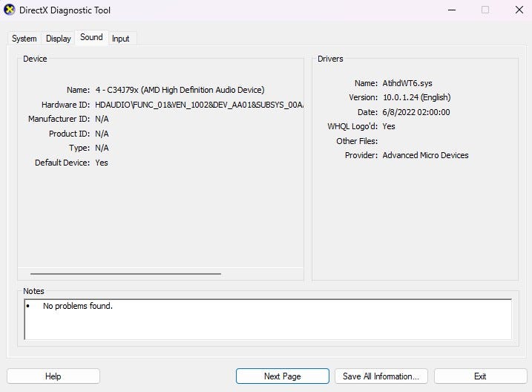Click driver version 10.0.1.24 (English)

(417, 97)
